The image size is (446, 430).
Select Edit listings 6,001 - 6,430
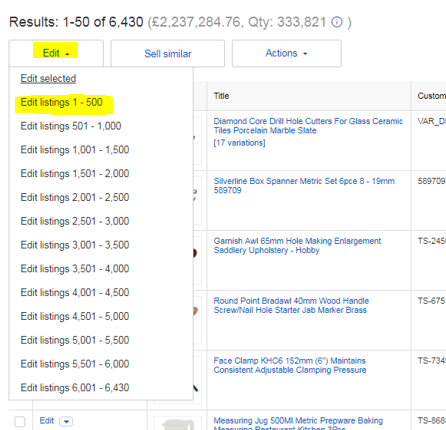[x=75, y=388]
